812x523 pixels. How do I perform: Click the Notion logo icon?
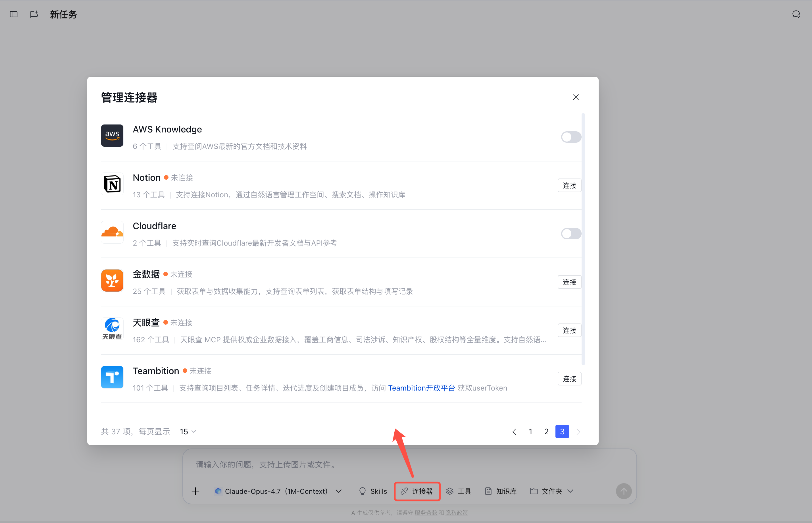pyautogui.click(x=112, y=184)
